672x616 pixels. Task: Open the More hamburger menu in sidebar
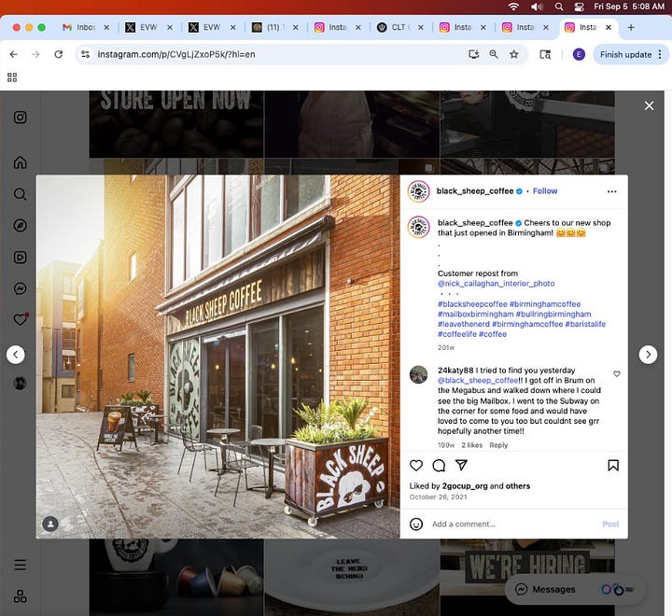coord(21,565)
